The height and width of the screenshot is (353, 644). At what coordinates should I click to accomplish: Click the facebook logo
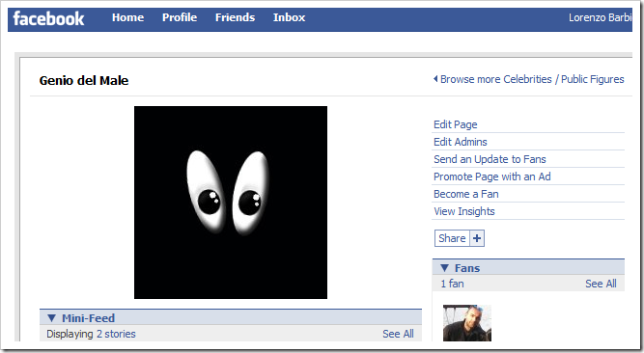click(48, 18)
